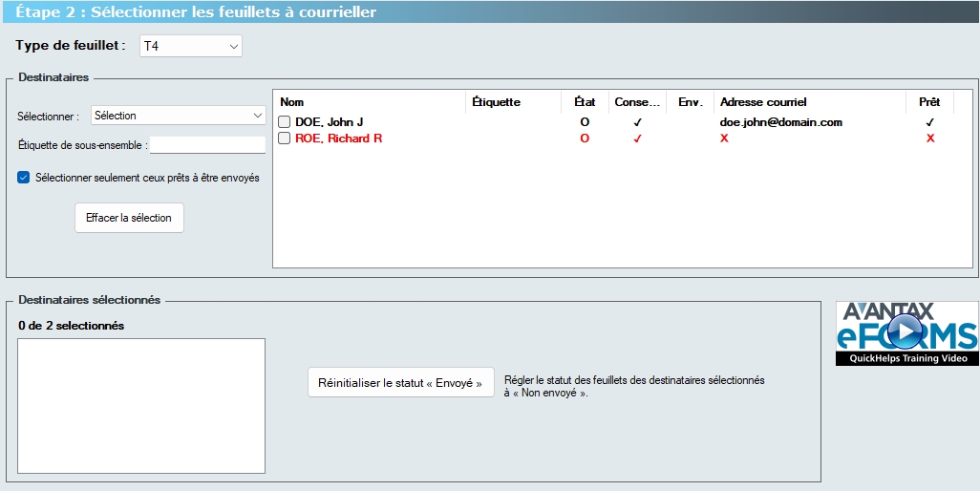Sort by the Prêt column header
The width and height of the screenshot is (980, 491).
pyautogui.click(x=929, y=102)
